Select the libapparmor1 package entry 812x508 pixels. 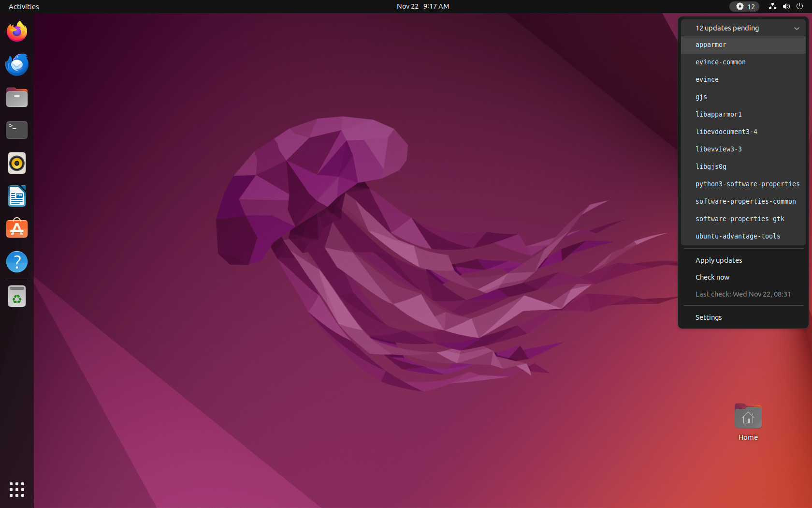743,114
